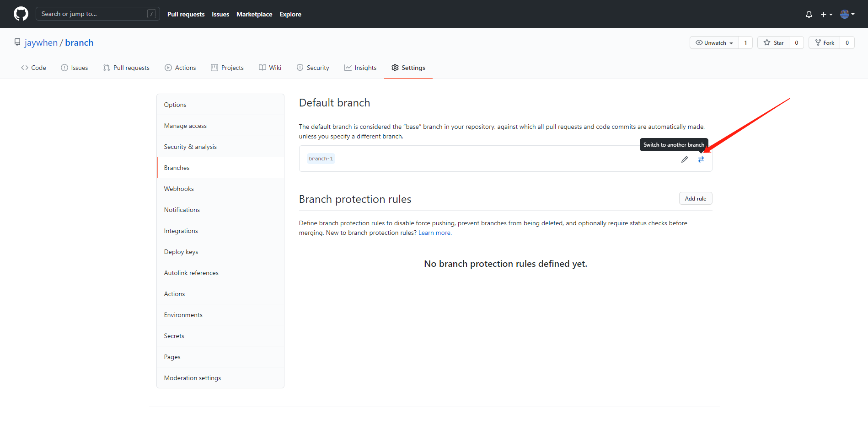Click the jaywhen owner link
This screenshot has width=868, height=424.
point(41,42)
